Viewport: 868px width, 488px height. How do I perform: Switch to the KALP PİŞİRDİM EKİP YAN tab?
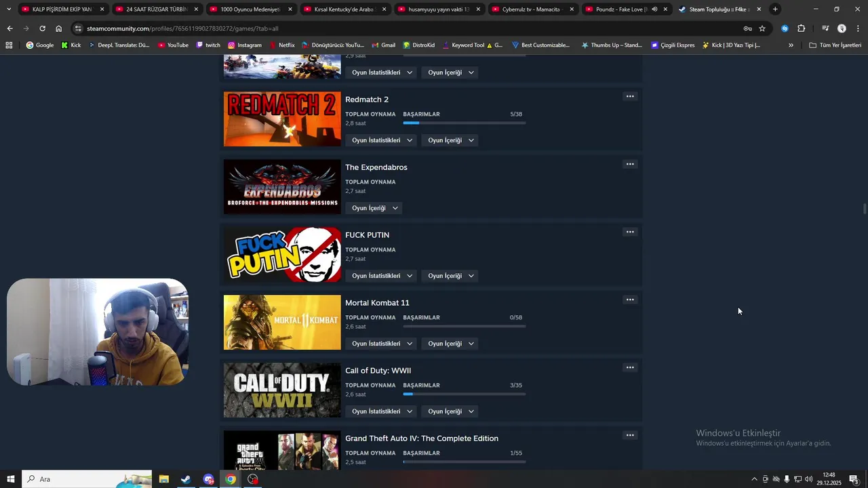click(x=62, y=9)
